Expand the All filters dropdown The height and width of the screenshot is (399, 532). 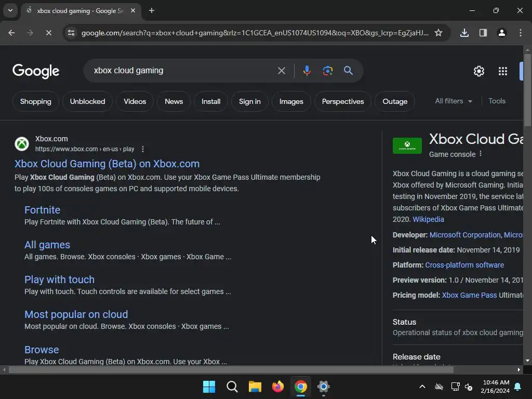pos(453,101)
